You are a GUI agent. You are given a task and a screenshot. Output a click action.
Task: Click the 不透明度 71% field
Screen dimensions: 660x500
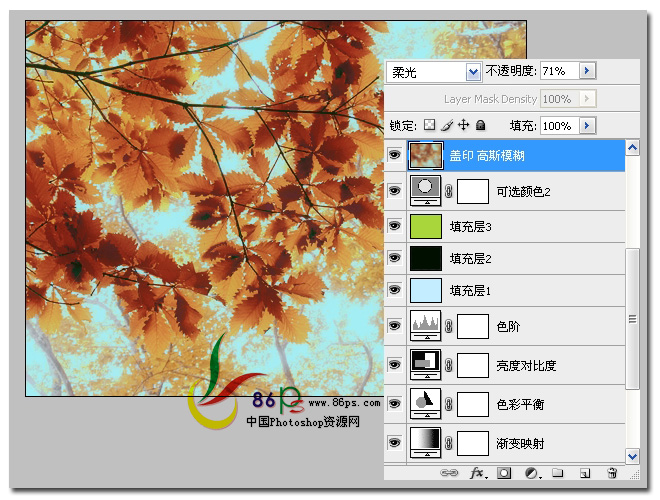560,71
